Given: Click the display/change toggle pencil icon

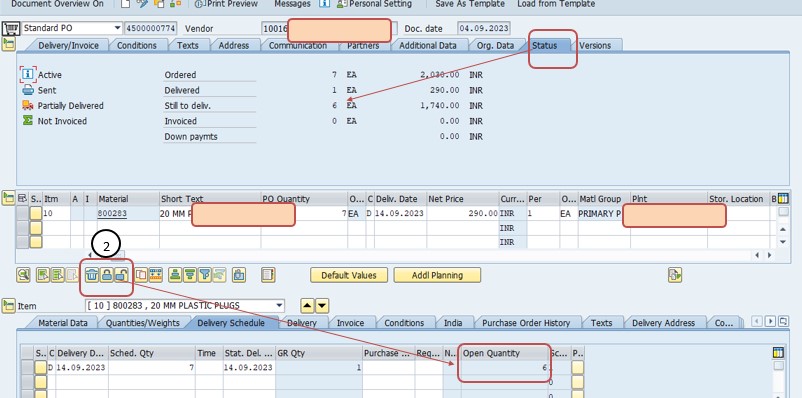Looking at the screenshot, I should pos(143,4).
